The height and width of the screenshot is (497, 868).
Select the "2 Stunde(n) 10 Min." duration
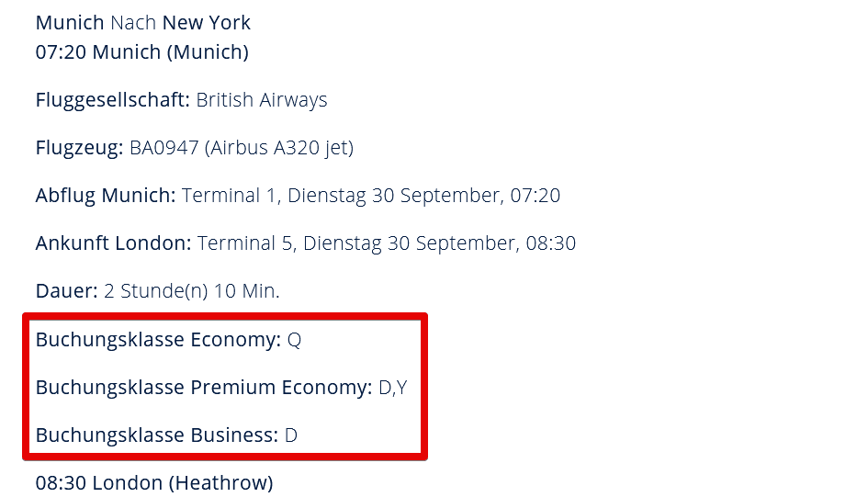tap(192, 291)
